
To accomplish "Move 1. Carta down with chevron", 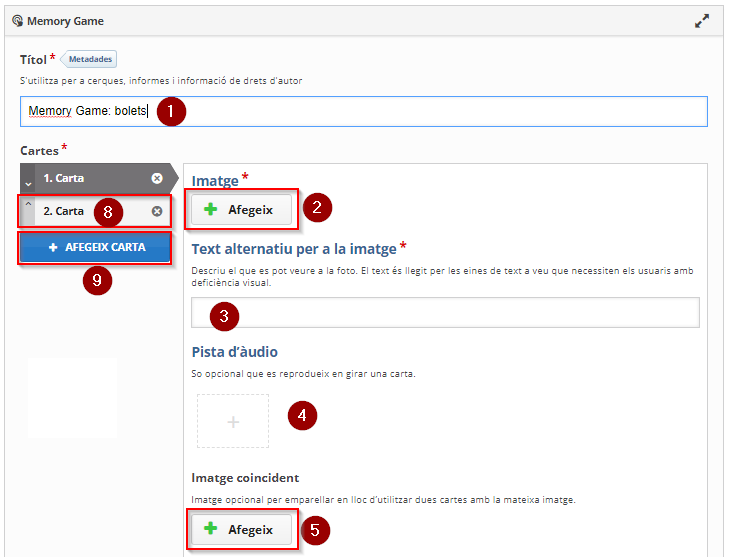I will point(28,184).
